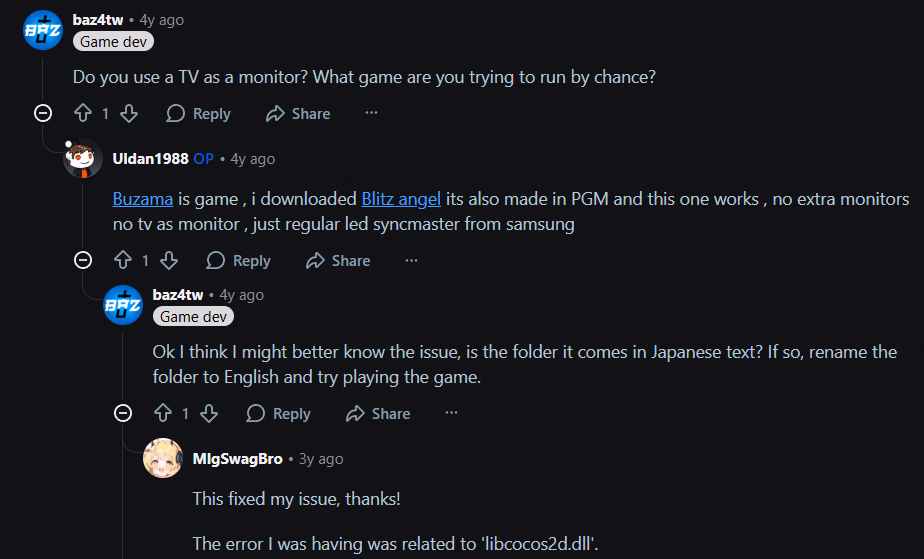Upvote Uldan1988's Buzama reply
This screenshot has width=924, height=559.
point(123,261)
